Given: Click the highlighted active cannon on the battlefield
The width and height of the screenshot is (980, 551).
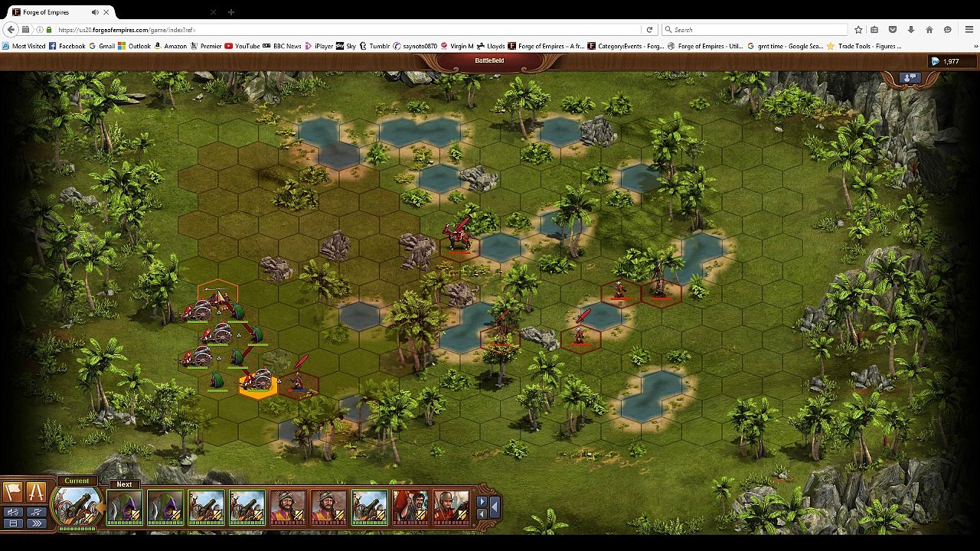Looking at the screenshot, I should 258,381.
